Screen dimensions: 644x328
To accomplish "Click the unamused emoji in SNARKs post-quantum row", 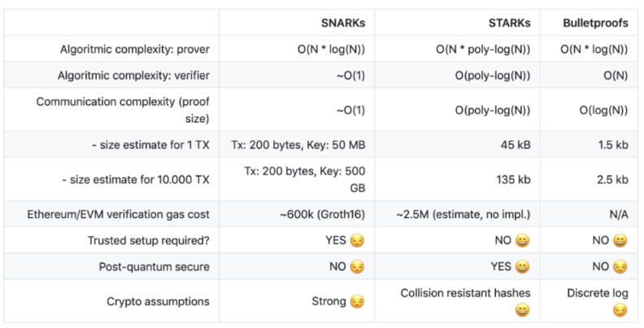I will pyautogui.click(x=357, y=267).
